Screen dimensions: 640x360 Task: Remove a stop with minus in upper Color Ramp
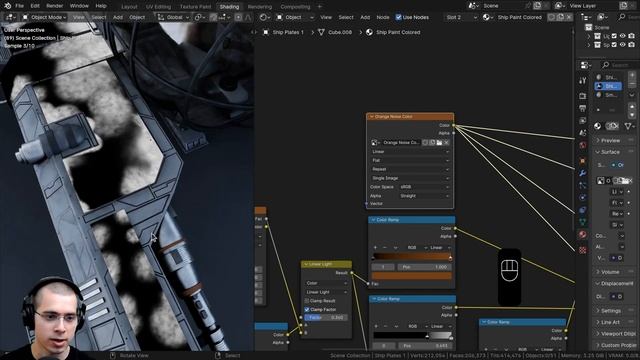(x=384, y=247)
